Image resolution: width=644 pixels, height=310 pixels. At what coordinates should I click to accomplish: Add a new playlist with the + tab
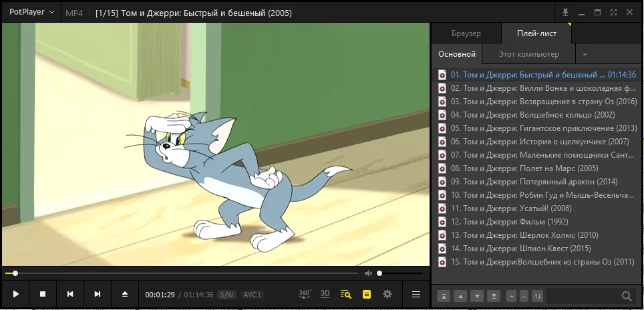coord(585,54)
